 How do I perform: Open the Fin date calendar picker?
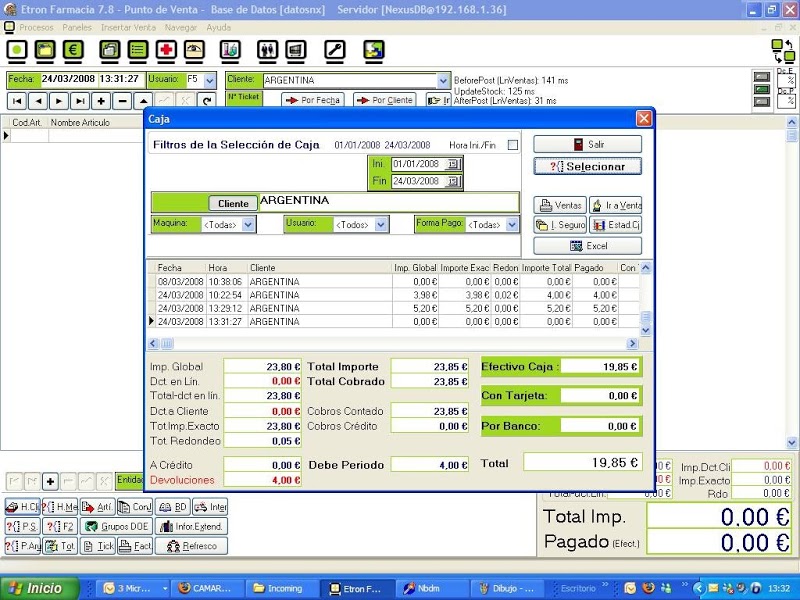click(x=453, y=182)
